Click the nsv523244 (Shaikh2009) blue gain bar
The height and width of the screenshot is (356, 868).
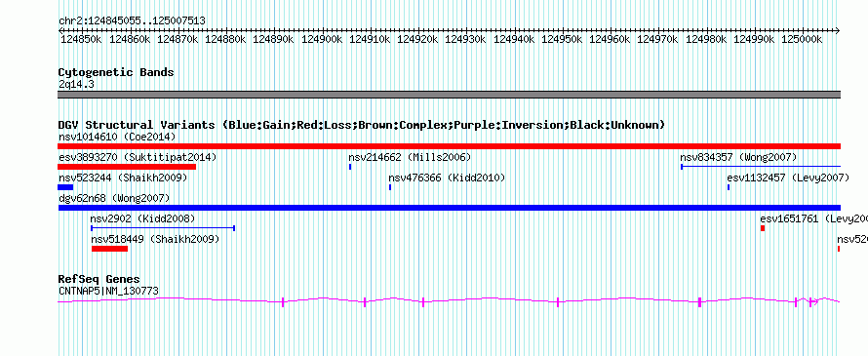(x=65, y=187)
